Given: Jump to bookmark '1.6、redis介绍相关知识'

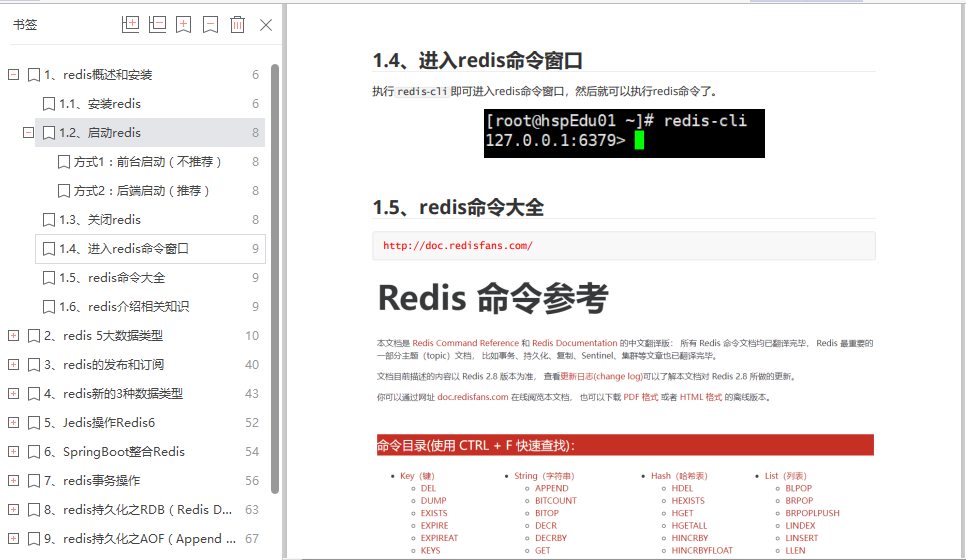Looking at the screenshot, I should click(x=150, y=306).
